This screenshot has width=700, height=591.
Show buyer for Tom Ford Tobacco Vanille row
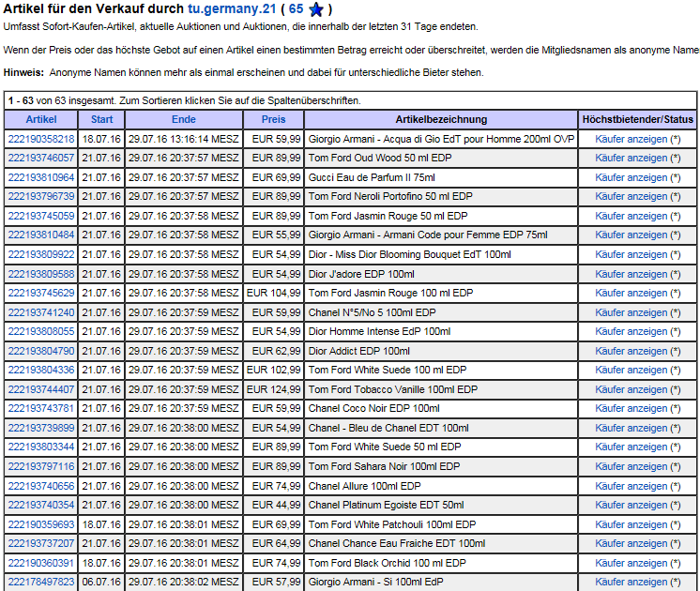631,388
